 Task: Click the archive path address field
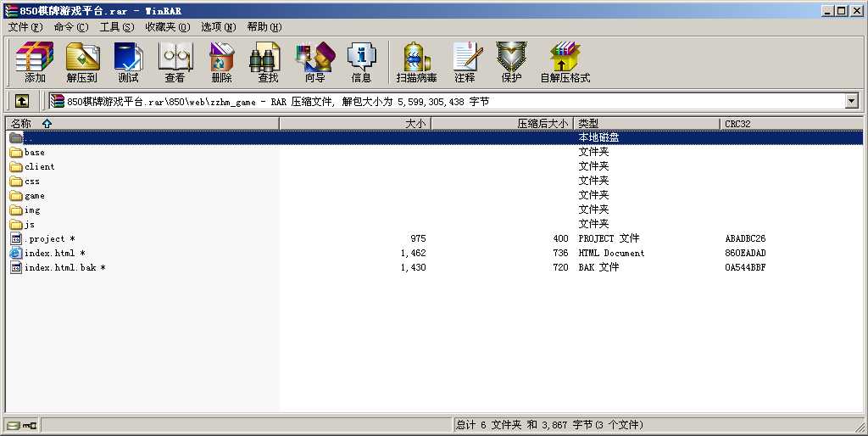pos(446,101)
